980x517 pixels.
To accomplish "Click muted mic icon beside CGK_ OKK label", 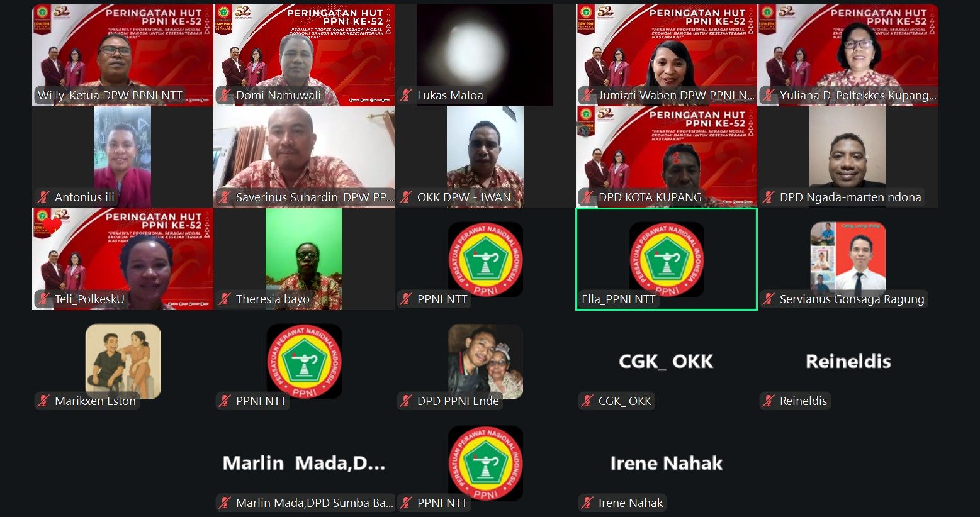I will (587, 401).
